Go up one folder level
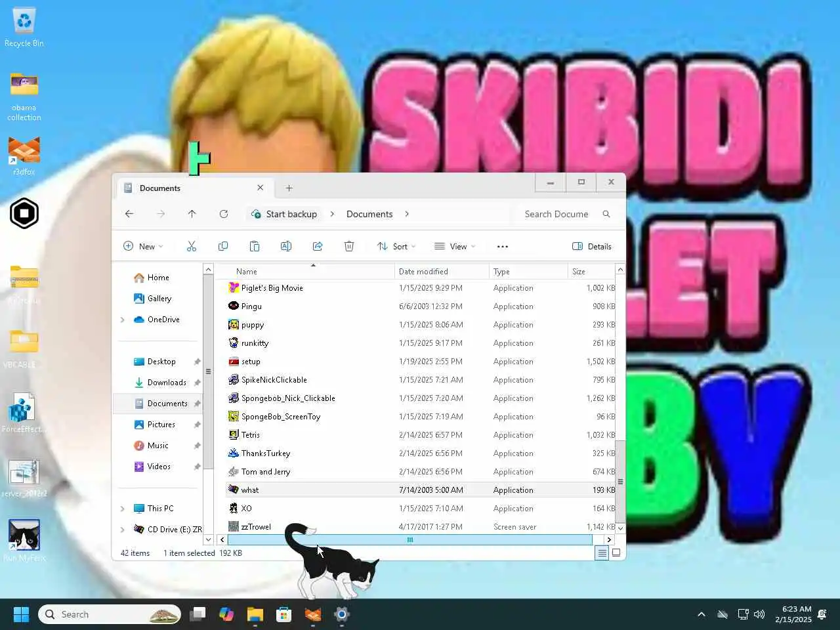840x630 pixels. pos(192,214)
